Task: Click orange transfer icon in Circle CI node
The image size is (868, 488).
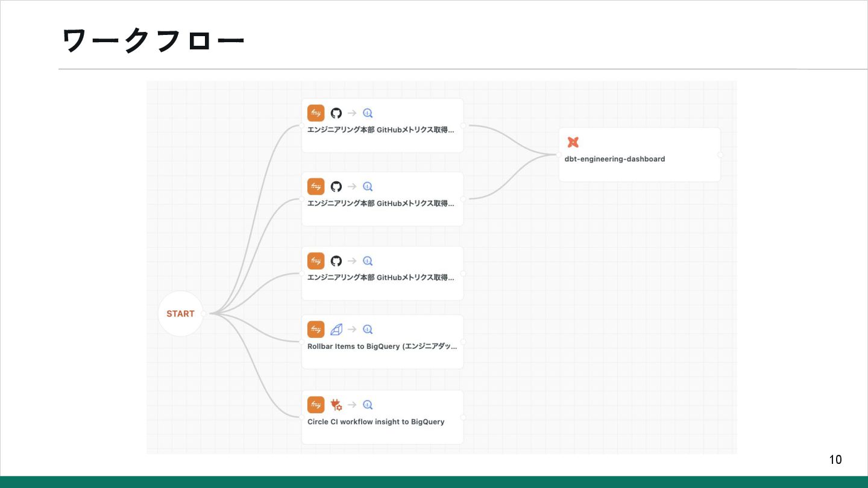Action: (x=316, y=405)
